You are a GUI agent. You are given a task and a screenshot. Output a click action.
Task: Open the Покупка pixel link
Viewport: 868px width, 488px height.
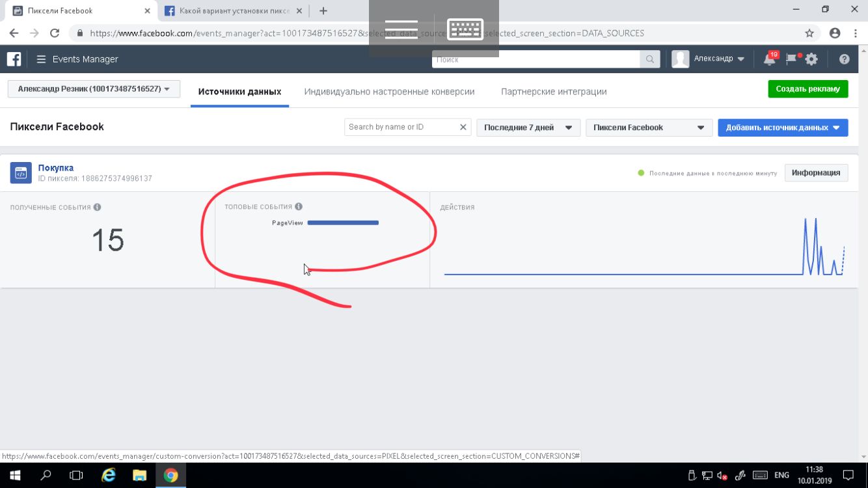tap(56, 168)
